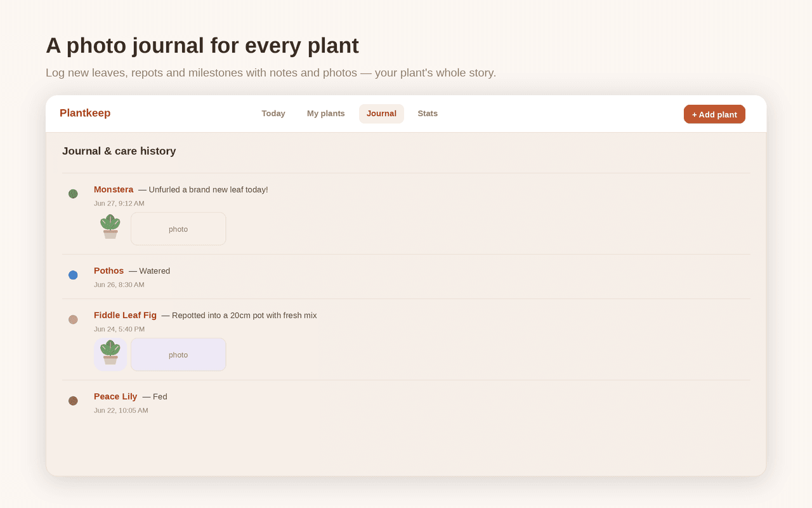Switch to My plants tab

(326, 114)
